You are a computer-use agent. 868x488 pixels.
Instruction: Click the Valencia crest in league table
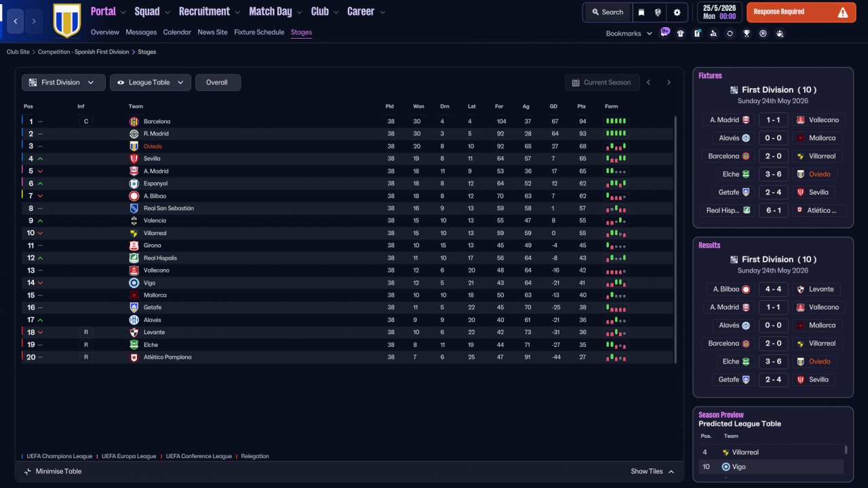tap(134, 220)
